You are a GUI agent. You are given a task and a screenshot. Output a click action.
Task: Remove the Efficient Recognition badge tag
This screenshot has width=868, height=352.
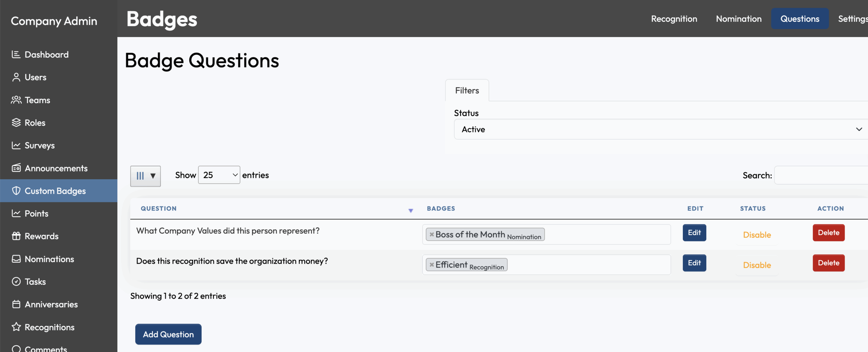431,264
